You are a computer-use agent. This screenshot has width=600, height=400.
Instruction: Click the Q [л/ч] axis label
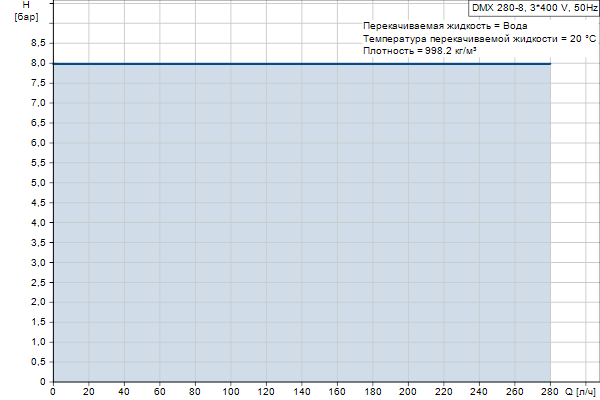click(581, 391)
